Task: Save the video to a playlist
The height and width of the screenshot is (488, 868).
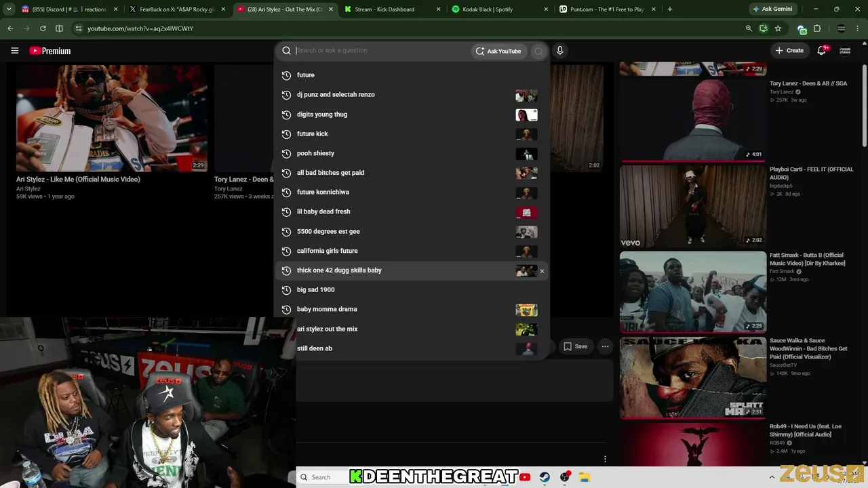Action: pyautogui.click(x=576, y=346)
